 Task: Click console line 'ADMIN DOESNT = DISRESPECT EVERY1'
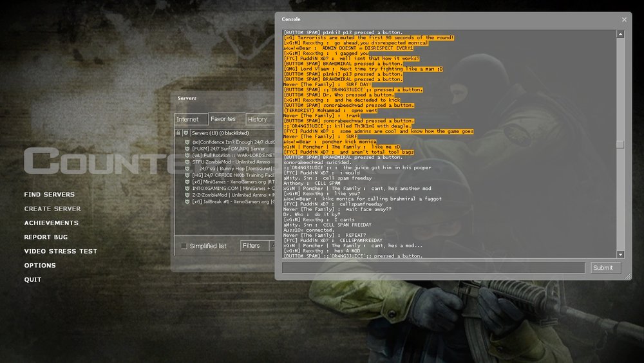coord(348,48)
